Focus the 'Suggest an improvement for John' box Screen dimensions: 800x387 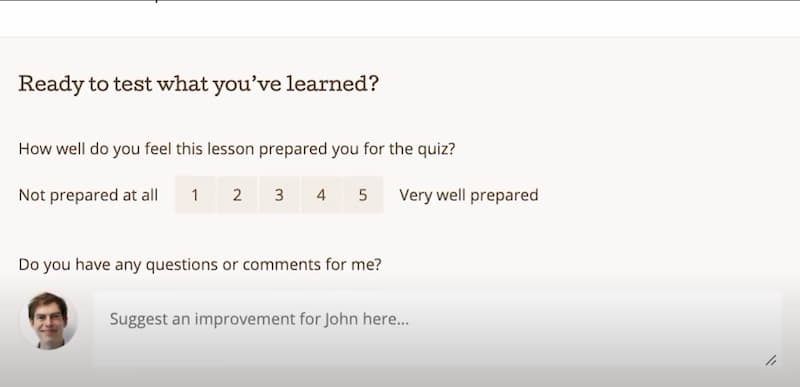[x=437, y=329]
